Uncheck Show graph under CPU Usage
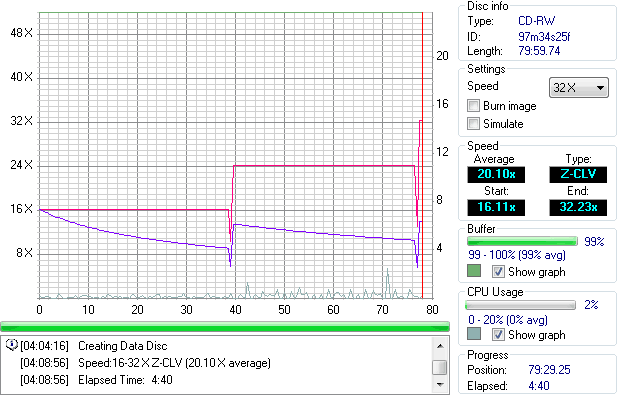 click(x=498, y=334)
